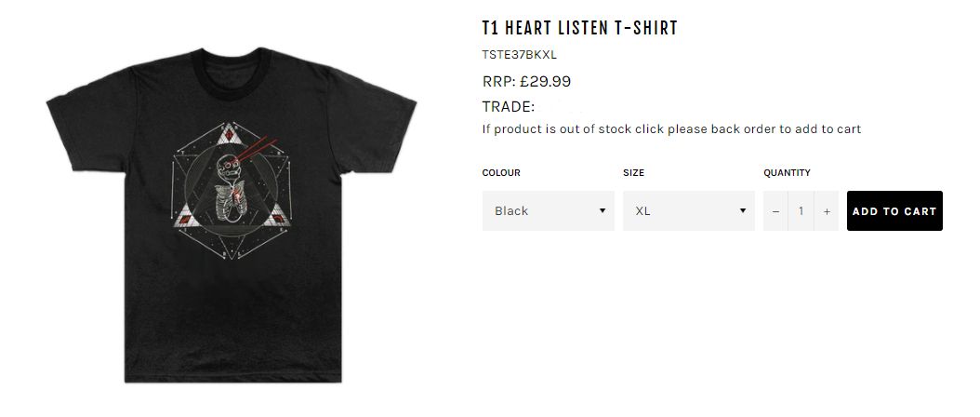Click the TRADE price label
This screenshot has height=417, width=980.
click(508, 106)
